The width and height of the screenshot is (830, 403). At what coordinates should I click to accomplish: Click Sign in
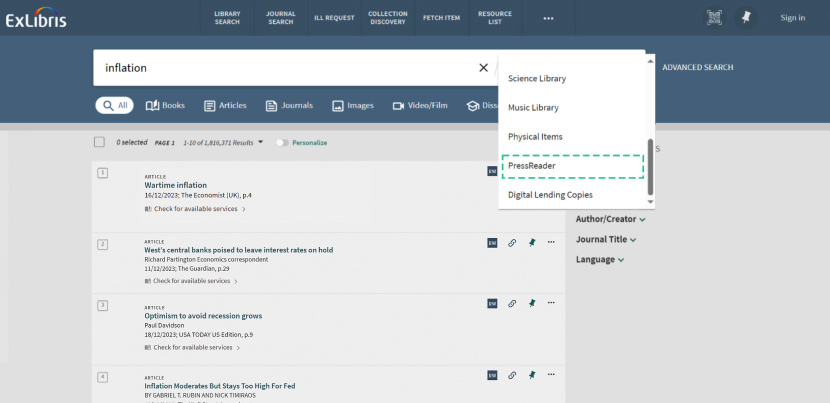(x=792, y=18)
